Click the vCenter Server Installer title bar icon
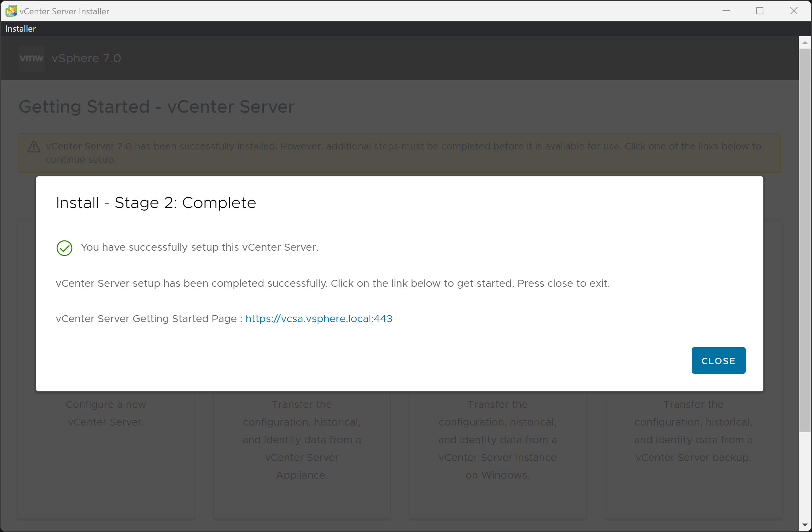812x532 pixels. coord(11,11)
